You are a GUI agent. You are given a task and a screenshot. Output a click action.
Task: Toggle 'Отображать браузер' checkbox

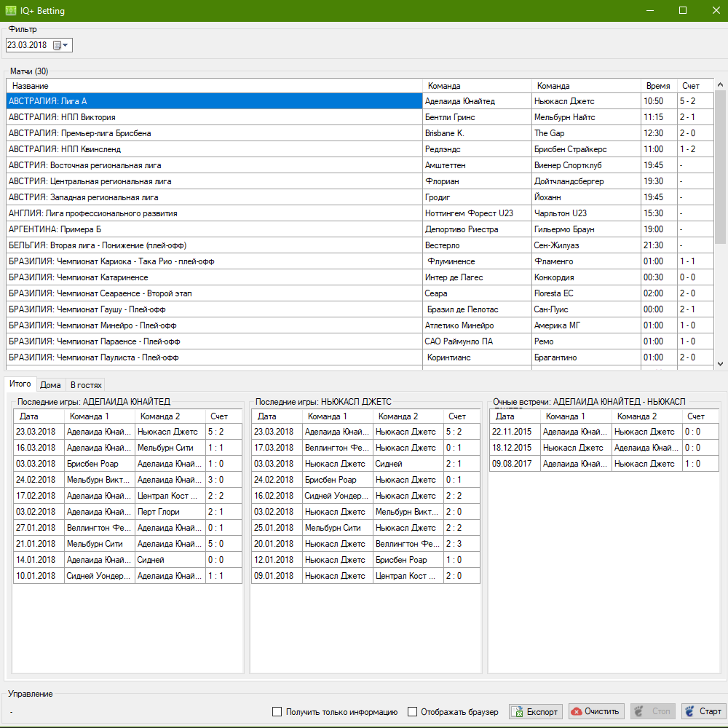pyautogui.click(x=413, y=711)
